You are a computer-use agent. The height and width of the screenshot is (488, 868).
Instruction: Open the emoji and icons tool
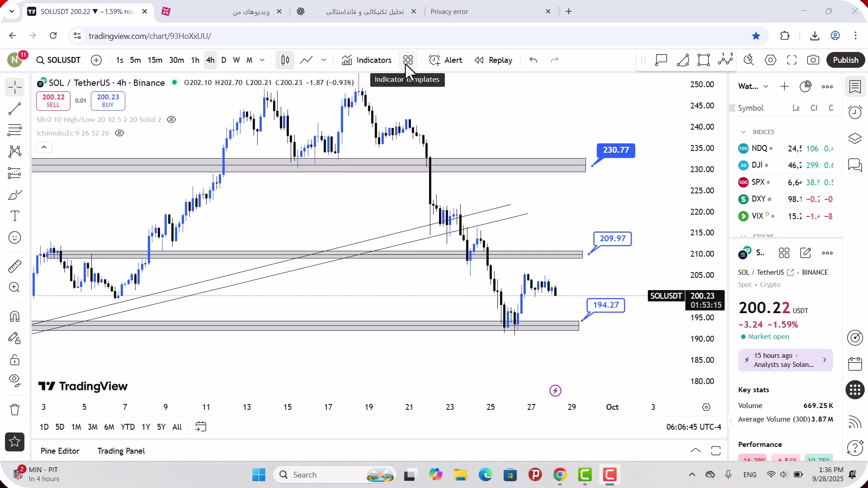pos(15,238)
